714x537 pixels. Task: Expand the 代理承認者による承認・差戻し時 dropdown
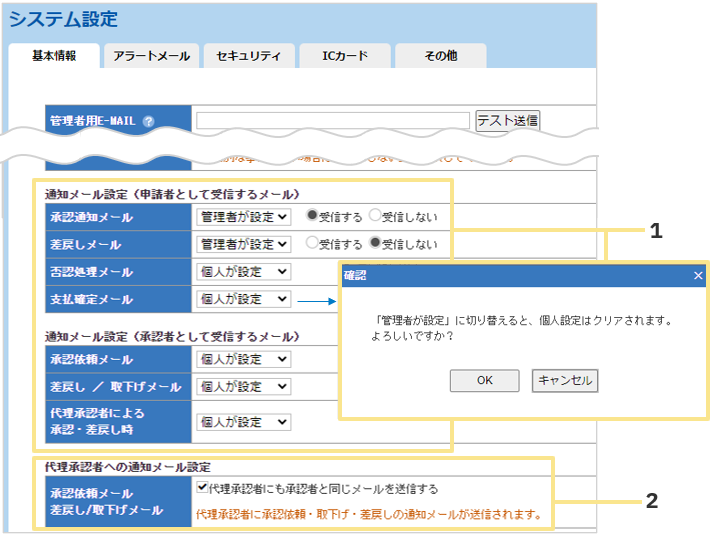(x=243, y=422)
